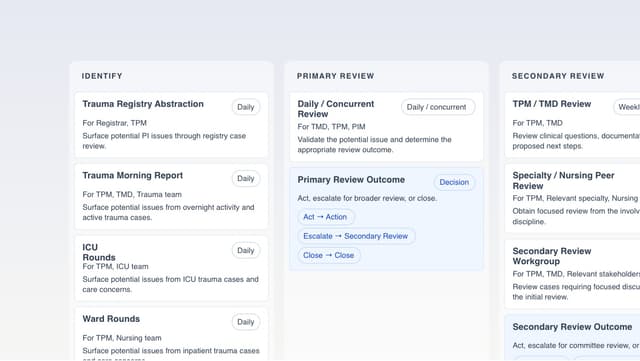640x361 pixels.
Task: Click 'For TMD, TPM, PIM' text
Action: click(331, 127)
